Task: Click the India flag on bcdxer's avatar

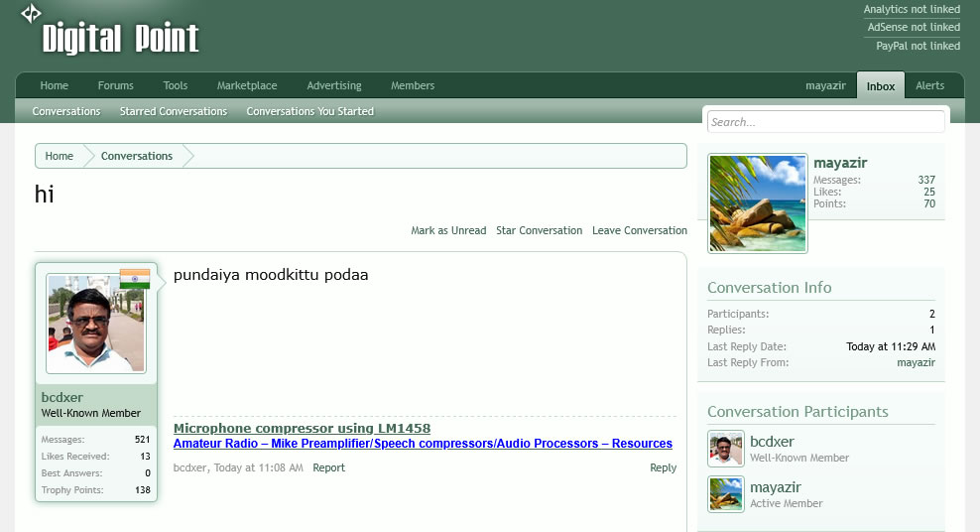Action: (x=134, y=278)
